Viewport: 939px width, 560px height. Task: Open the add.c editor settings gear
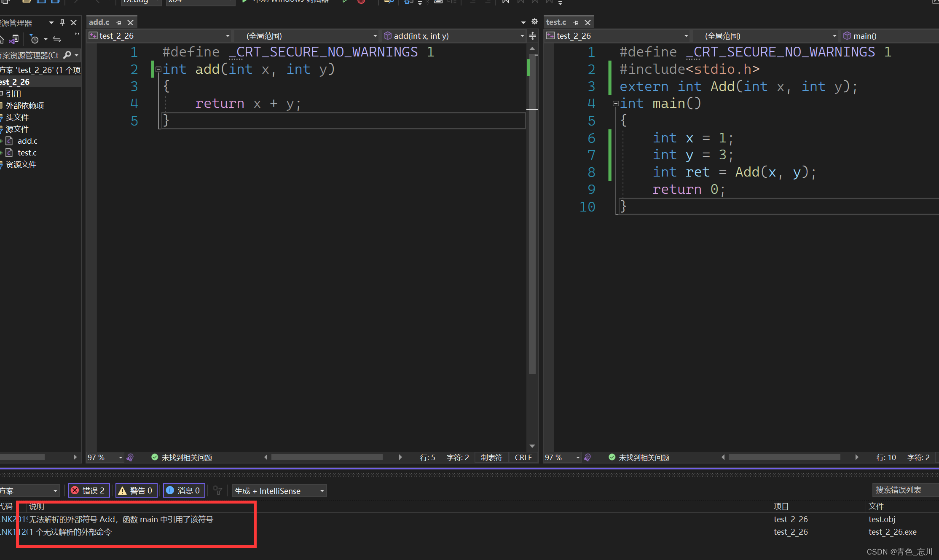[x=534, y=21]
